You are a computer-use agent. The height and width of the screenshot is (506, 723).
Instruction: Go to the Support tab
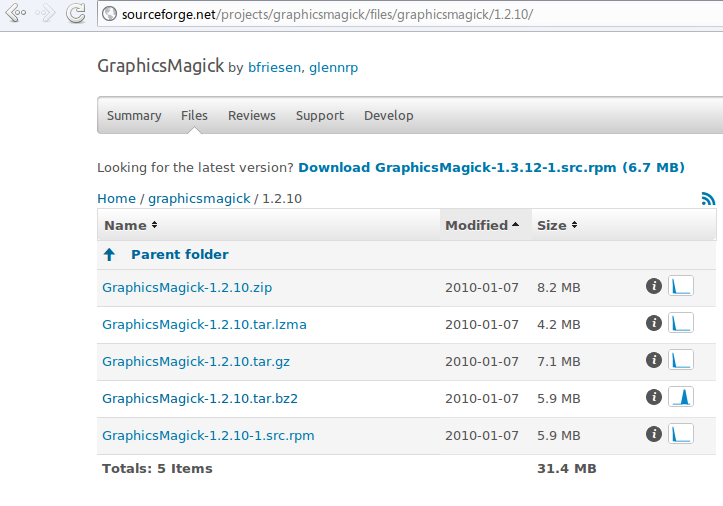320,115
